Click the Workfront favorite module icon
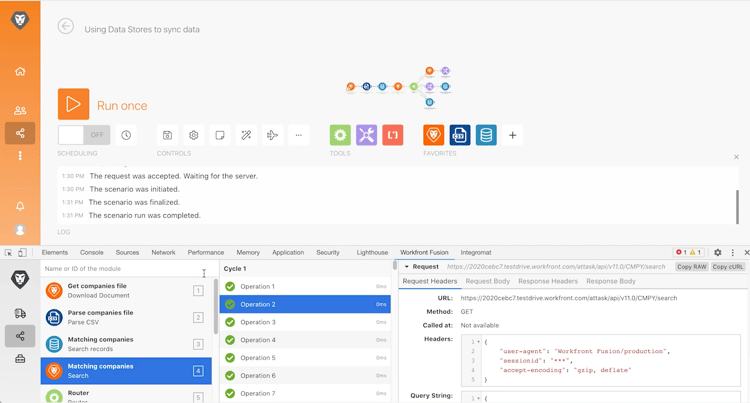 [434, 135]
